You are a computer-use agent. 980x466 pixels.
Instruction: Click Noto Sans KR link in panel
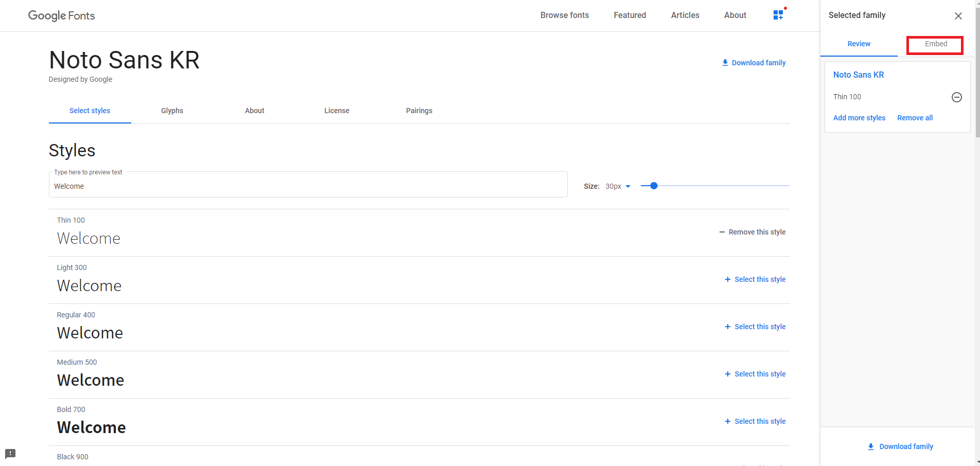tap(859, 75)
